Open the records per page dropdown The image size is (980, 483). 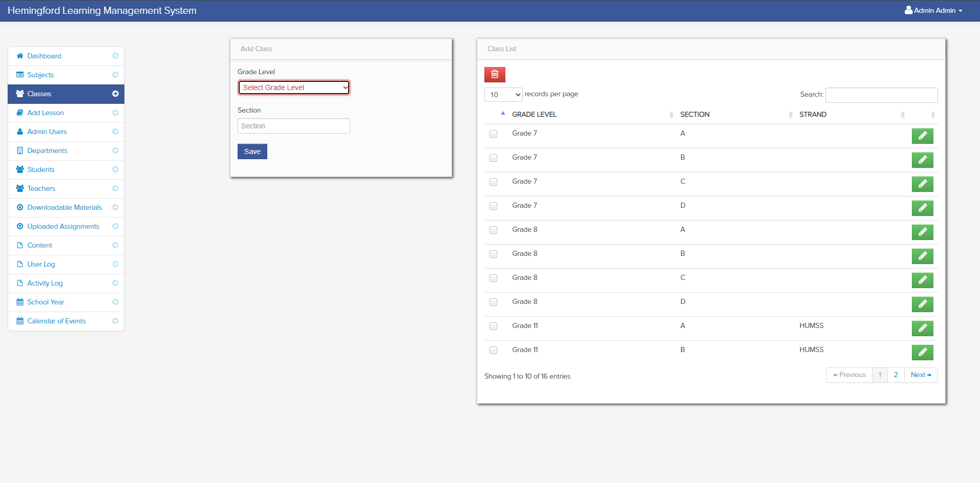503,95
